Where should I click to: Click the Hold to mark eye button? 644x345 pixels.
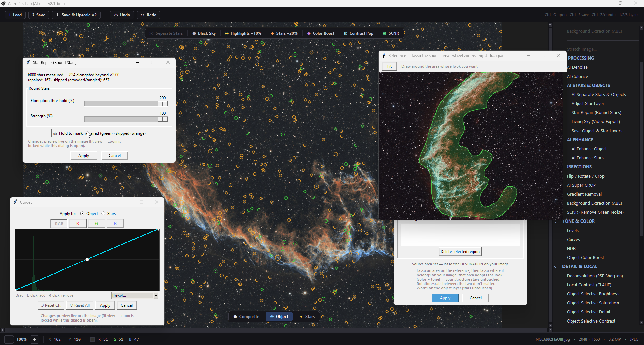tap(99, 133)
